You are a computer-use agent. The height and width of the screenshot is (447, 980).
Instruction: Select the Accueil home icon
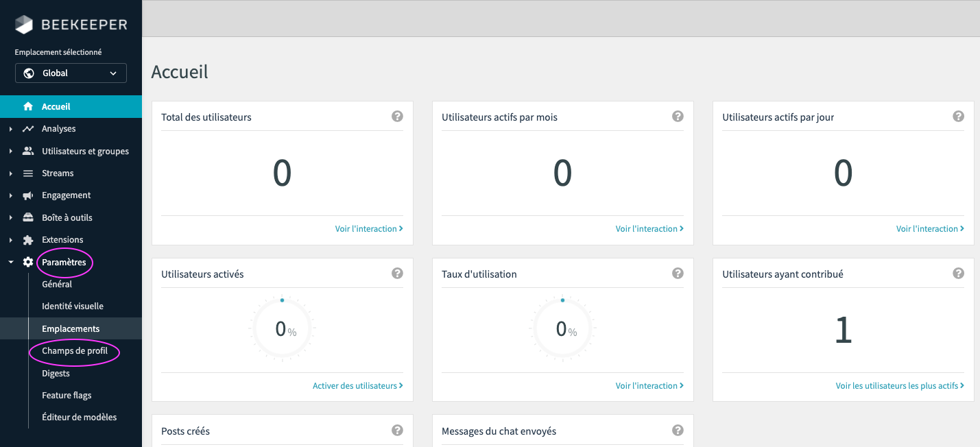pos(29,106)
